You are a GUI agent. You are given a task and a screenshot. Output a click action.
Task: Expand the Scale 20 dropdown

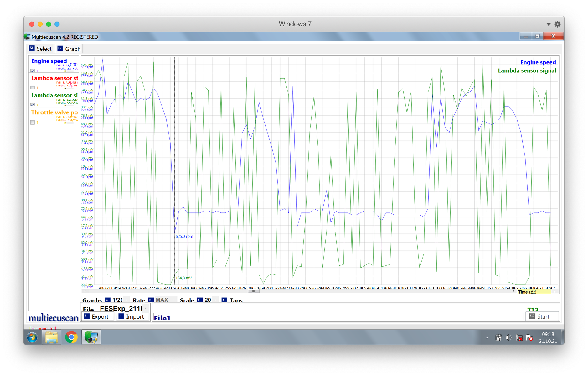pyautogui.click(x=215, y=300)
